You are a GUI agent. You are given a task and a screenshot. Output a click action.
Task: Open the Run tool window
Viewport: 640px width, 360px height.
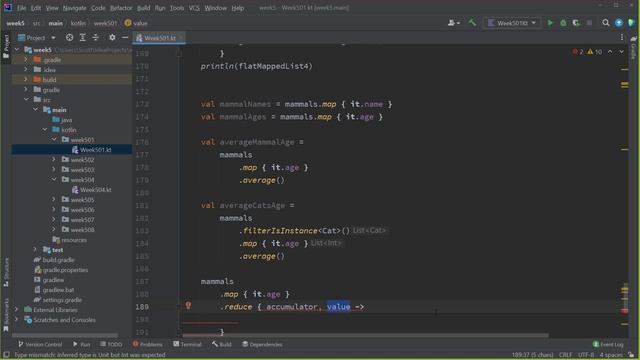pyautogui.click(x=81, y=344)
